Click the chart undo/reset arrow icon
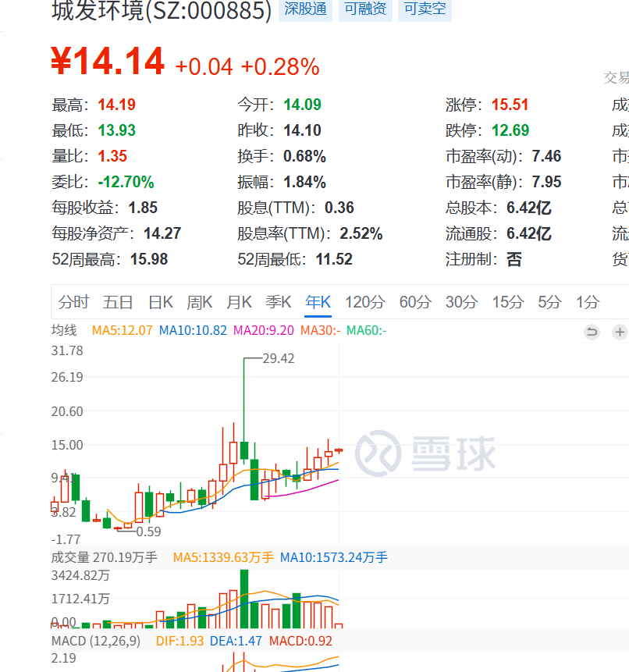Screen dimensions: 629x672 (592, 332)
